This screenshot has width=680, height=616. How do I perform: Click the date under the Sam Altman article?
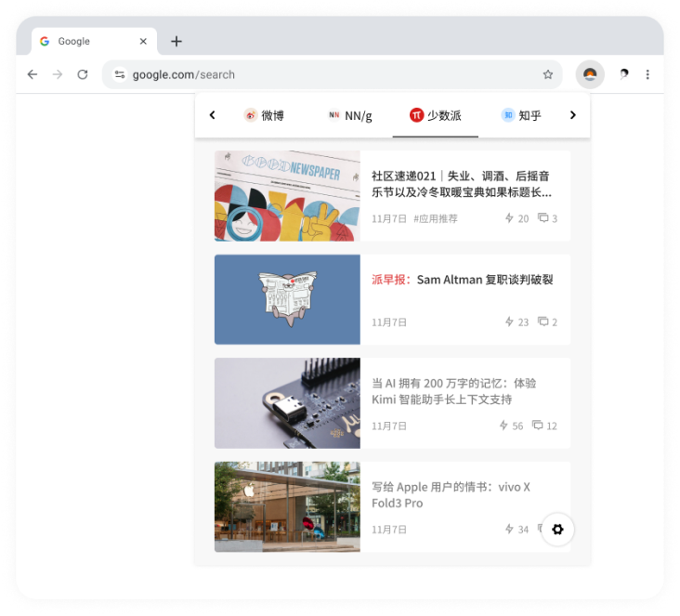tap(389, 322)
